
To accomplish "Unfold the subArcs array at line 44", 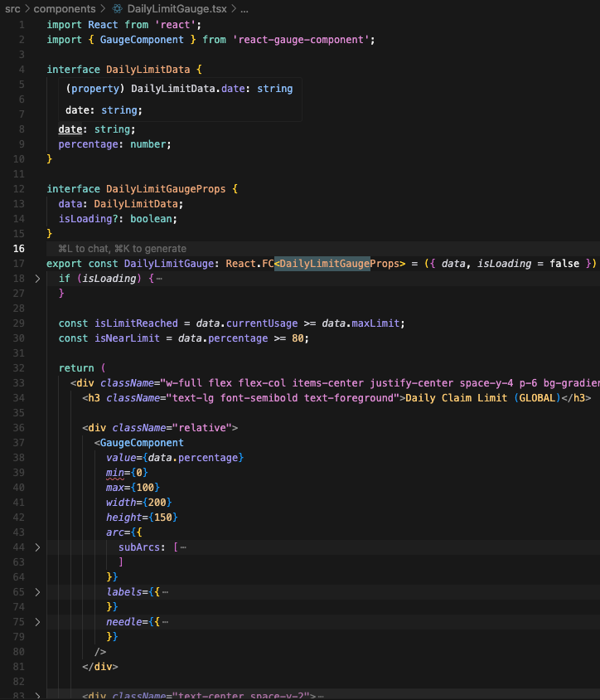I will pyautogui.click(x=37, y=547).
